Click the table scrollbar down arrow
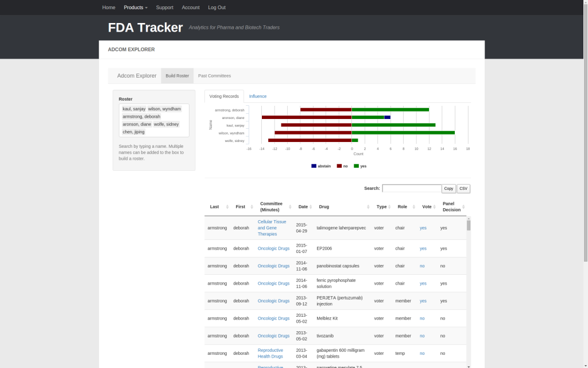This screenshot has height=368, width=588. 469,366
